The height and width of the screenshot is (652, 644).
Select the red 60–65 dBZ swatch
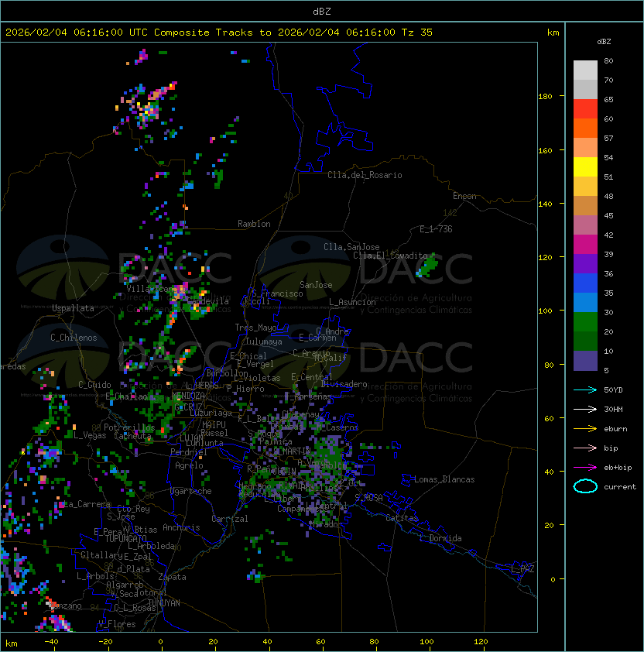(x=585, y=109)
